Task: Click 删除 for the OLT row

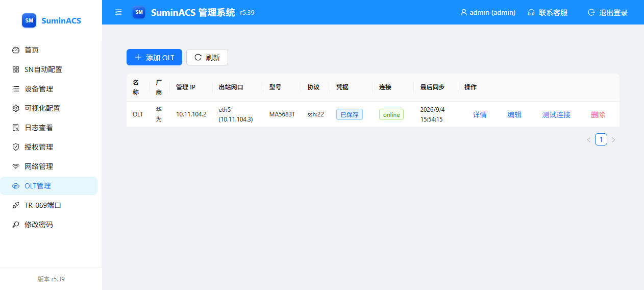Action: click(x=598, y=115)
